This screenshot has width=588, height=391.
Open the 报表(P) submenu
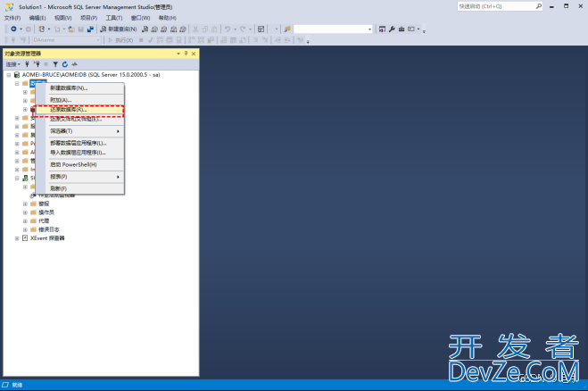point(79,177)
